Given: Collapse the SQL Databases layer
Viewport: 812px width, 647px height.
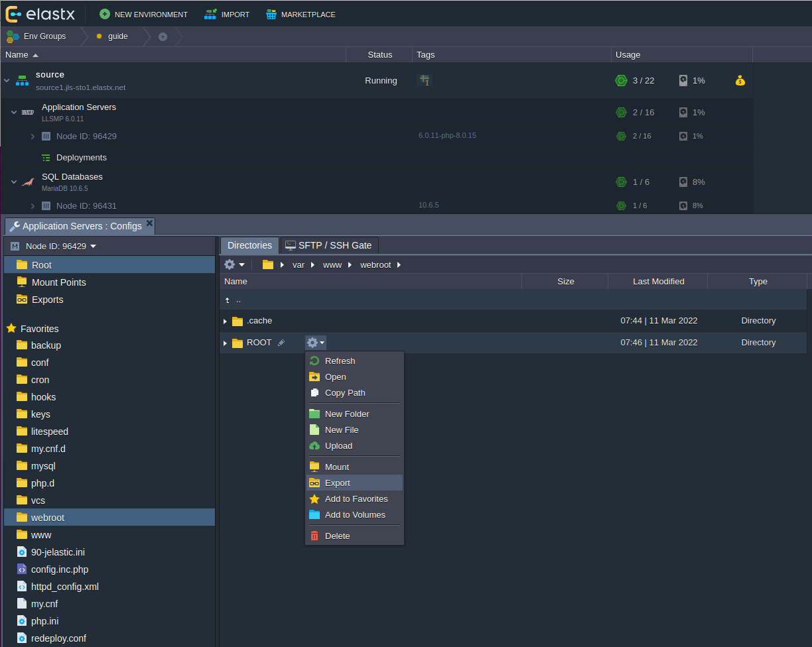Looking at the screenshot, I should pos(14,182).
